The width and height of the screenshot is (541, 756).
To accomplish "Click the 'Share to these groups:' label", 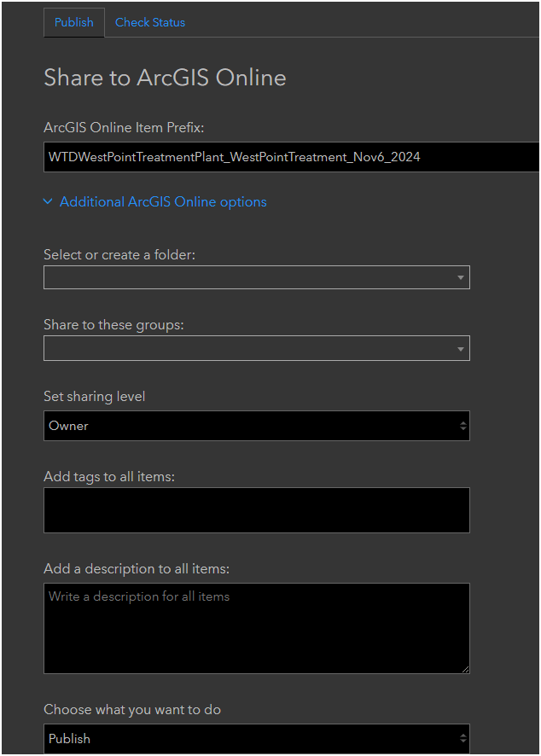I will pos(113,325).
